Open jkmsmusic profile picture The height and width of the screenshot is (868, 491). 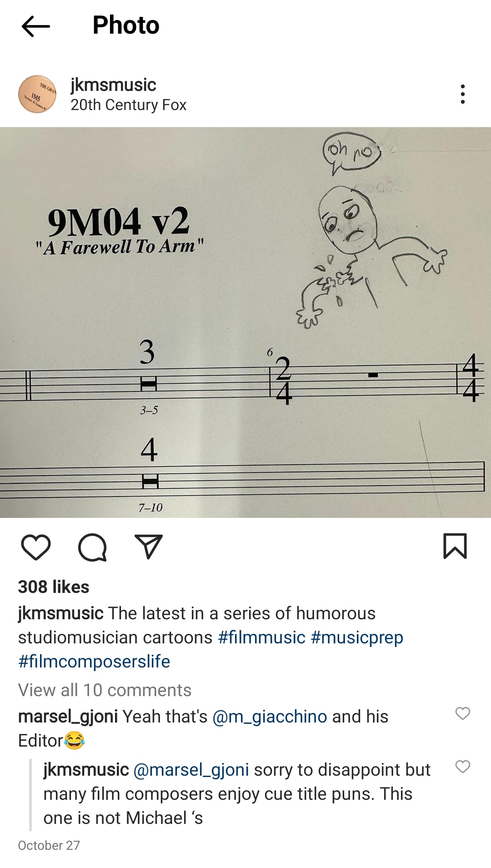(37, 94)
